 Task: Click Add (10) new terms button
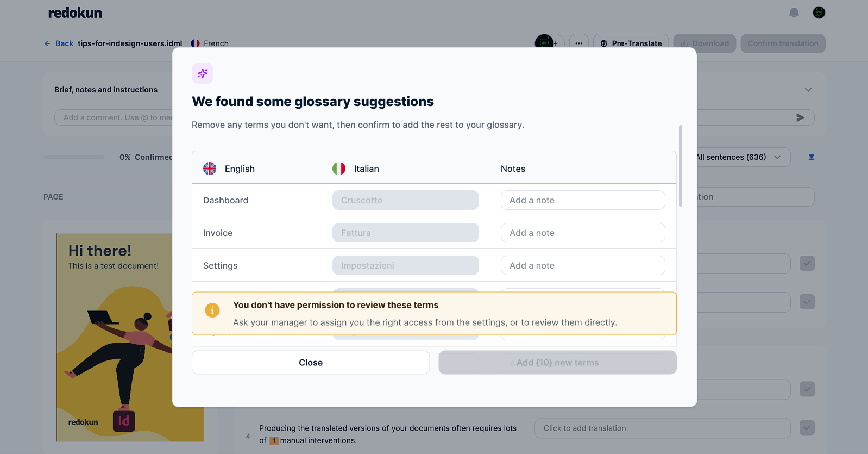click(557, 363)
